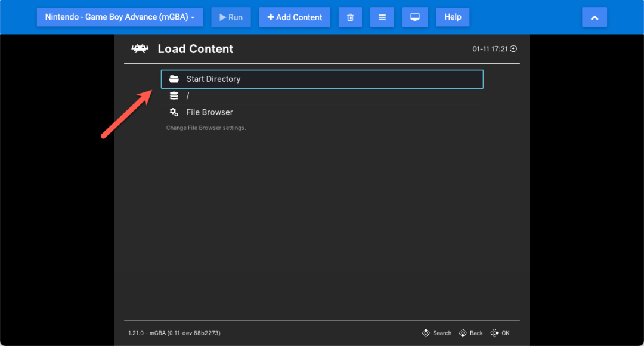Viewport: 644px width, 346px height.
Task: Collapse the toolbar with the up chevron
Action: coord(595,17)
